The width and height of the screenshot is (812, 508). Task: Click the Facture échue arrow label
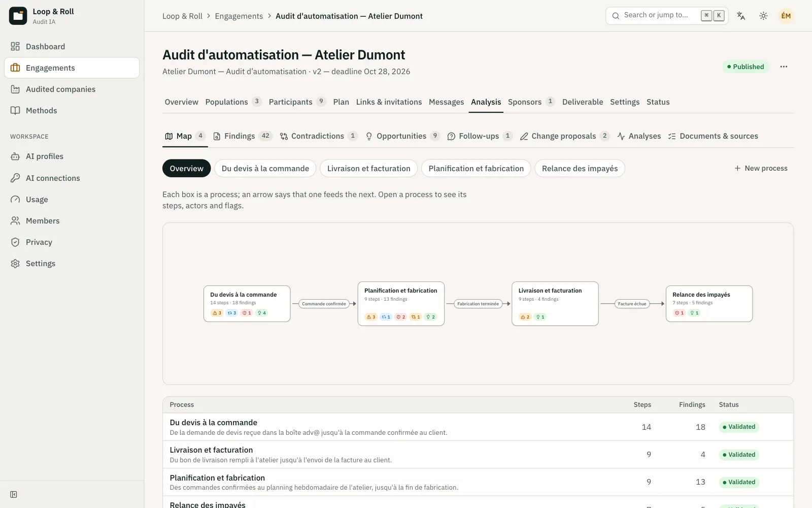pos(632,304)
